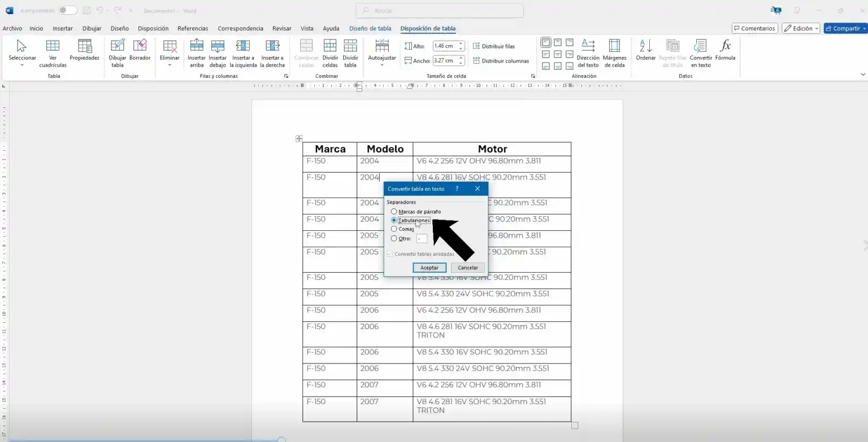The width and height of the screenshot is (868, 442).
Task: Insert a Fórmula in table
Action: (x=725, y=50)
